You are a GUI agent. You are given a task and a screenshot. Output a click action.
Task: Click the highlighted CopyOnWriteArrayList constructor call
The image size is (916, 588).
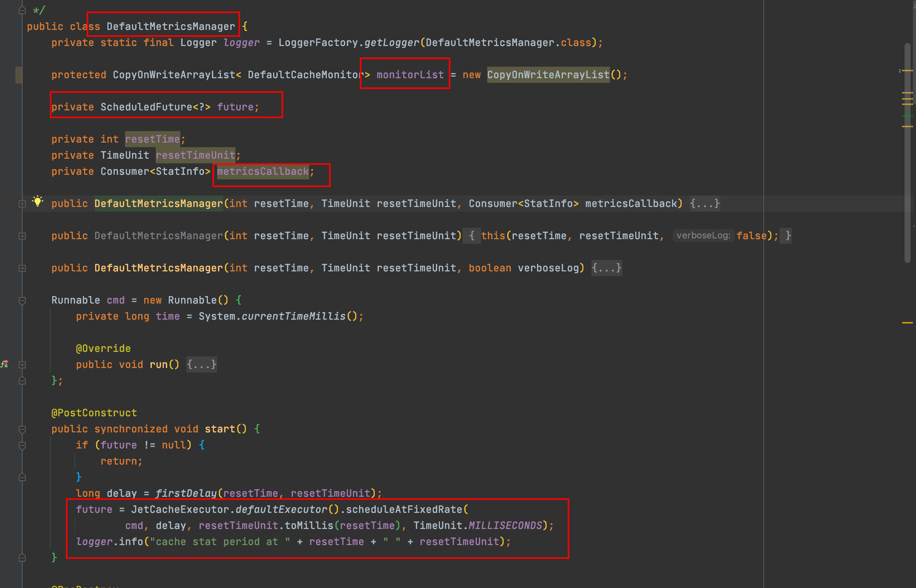(548, 75)
